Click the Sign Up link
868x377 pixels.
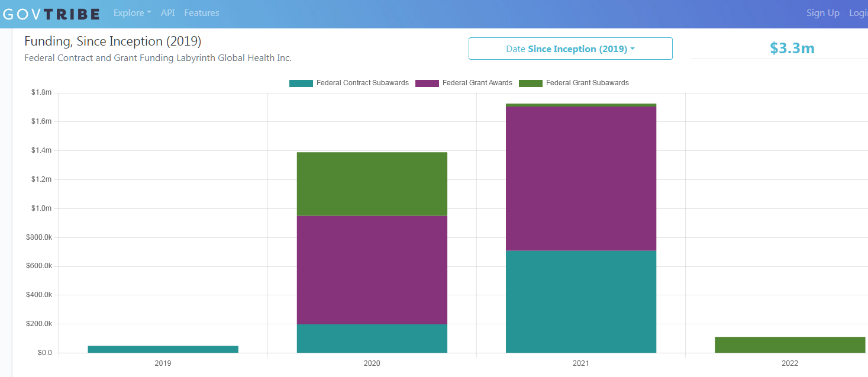click(823, 13)
